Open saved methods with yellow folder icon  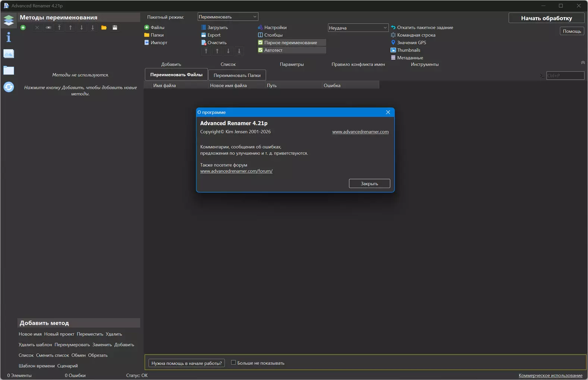tap(104, 28)
